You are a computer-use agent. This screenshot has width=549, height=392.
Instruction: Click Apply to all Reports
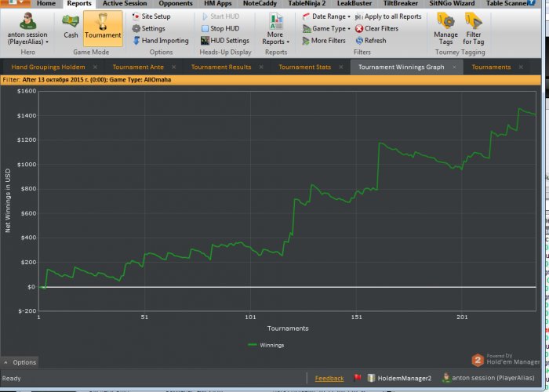[x=387, y=16]
